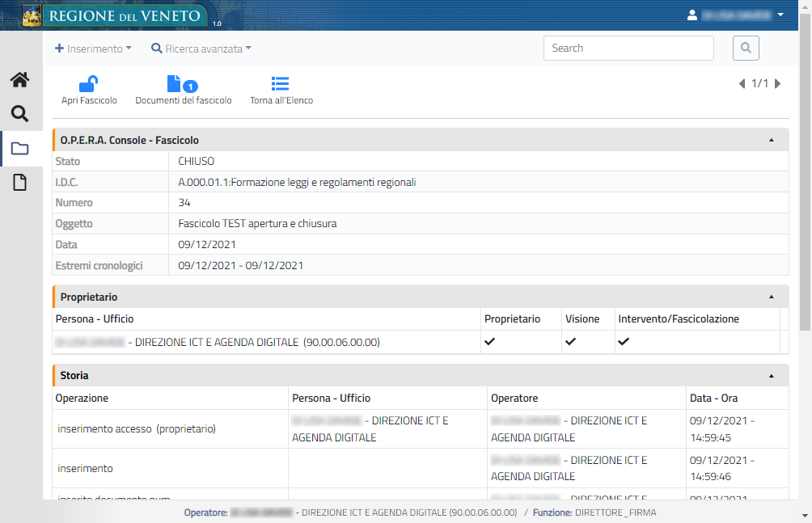Click I.D.C. value A.000.01.1:Formazione leggi
Viewport: 812px width, 523px height.
[x=298, y=182]
